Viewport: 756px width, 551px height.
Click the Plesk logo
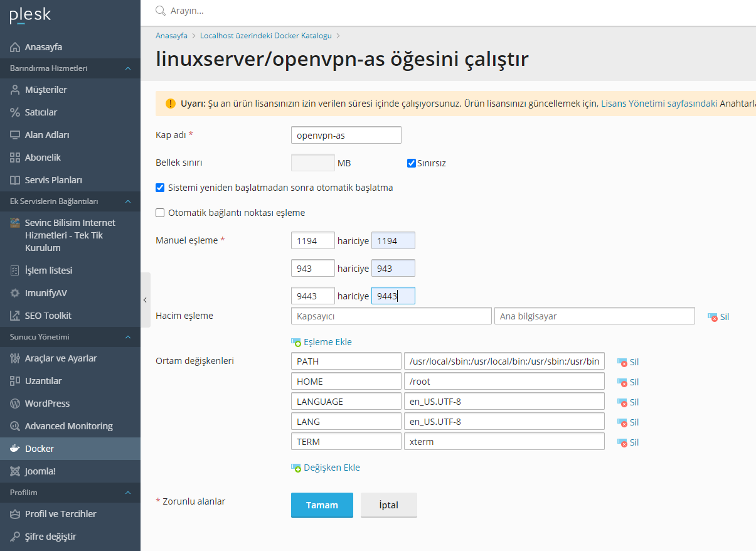pyautogui.click(x=30, y=15)
